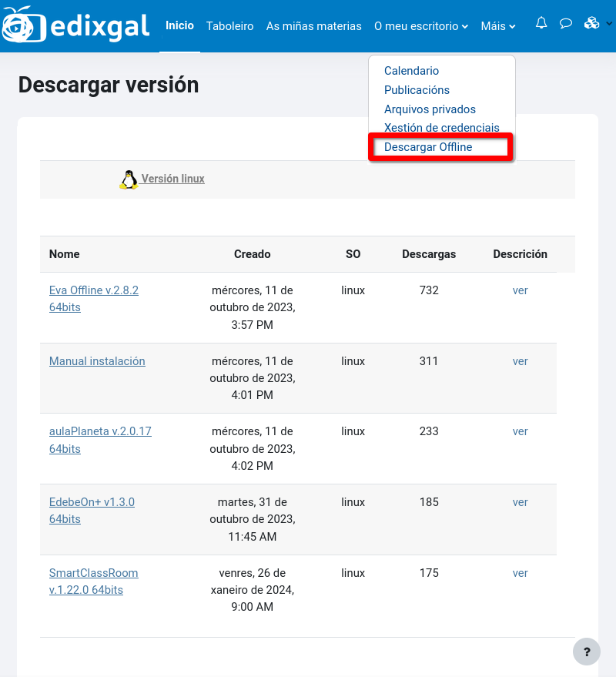This screenshot has height=677, width=616.
Task: Open the messages chat bubble icon
Action: tap(566, 23)
